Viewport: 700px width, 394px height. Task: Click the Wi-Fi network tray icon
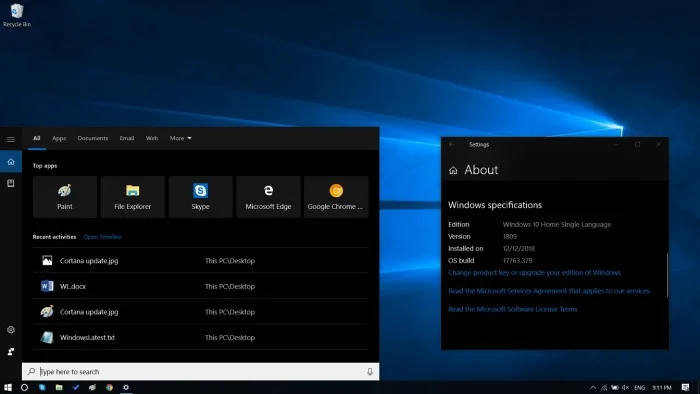[x=604, y=387]
